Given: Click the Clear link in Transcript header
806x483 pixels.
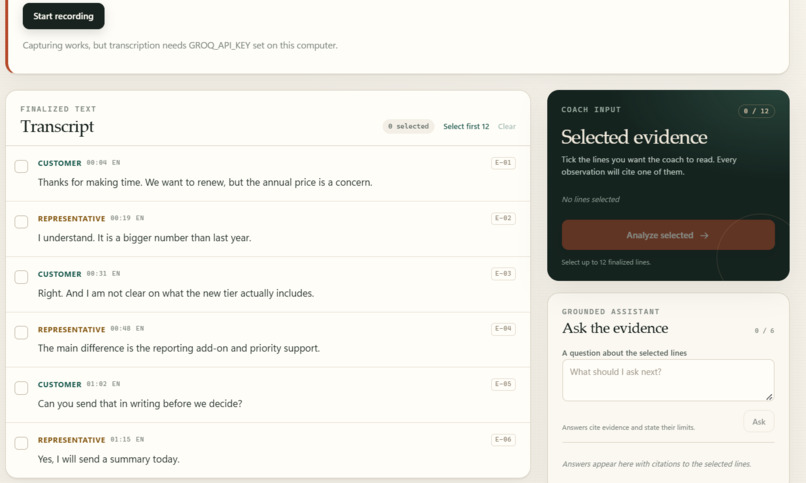Looking at the screenshot, I should coord(506,126).
